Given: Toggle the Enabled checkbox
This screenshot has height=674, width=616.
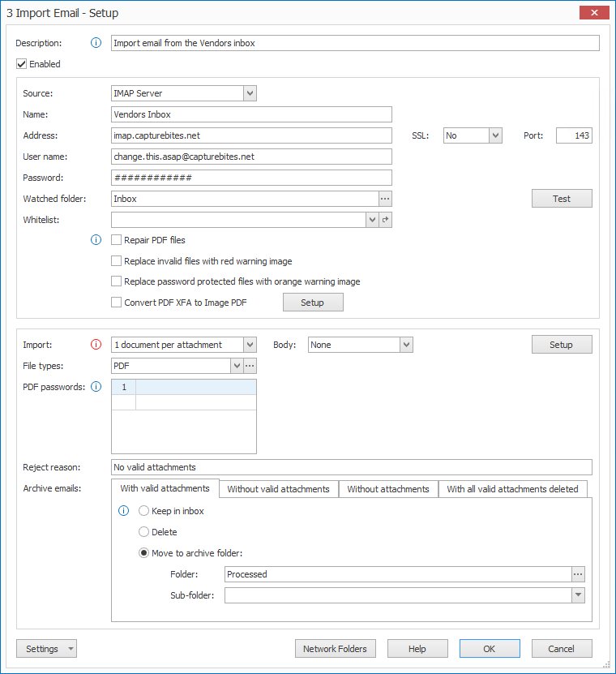Looking at the screenshot, I should tap(21, 64).
